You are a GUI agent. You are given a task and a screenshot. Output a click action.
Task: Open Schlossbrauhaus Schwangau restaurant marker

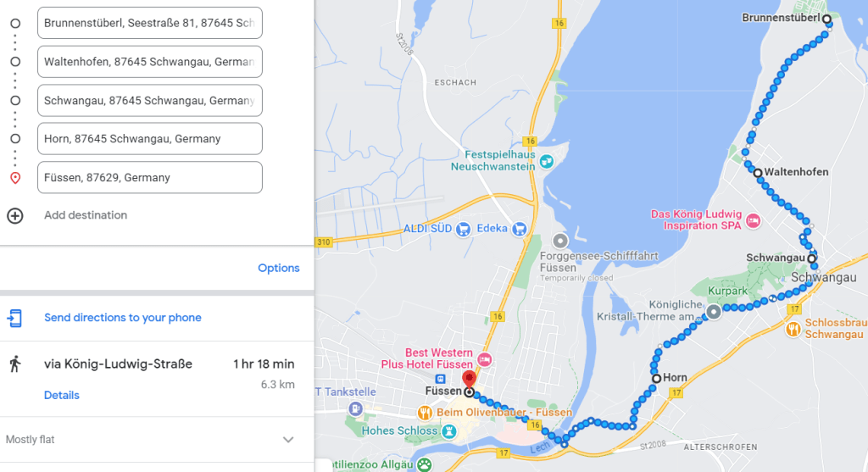pyautogui.click(x=793, y=330)
